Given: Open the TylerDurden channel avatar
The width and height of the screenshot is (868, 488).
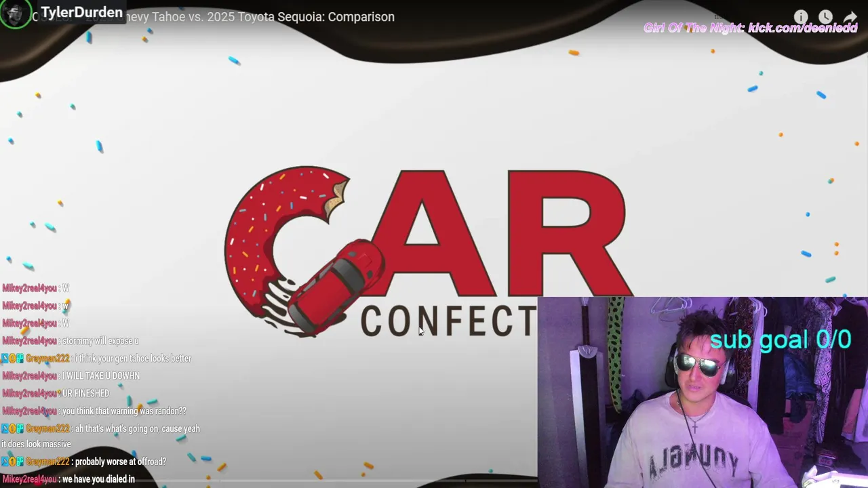Looking at the screenshot, I should (15, 14).
